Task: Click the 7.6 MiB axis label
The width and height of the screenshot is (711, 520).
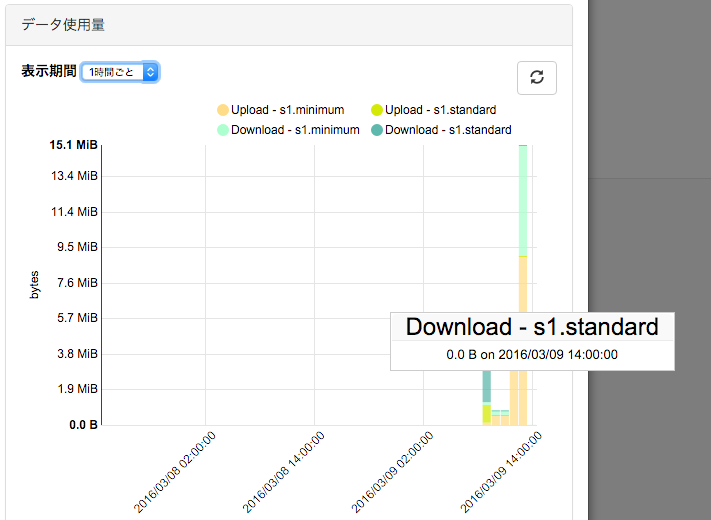Action: point(77,283)
